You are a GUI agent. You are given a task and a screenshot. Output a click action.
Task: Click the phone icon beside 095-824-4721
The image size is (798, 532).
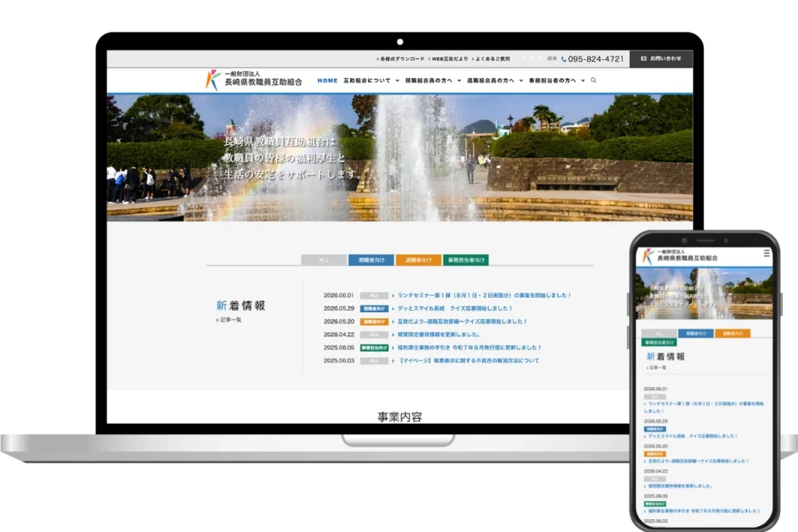pos(564,59)
